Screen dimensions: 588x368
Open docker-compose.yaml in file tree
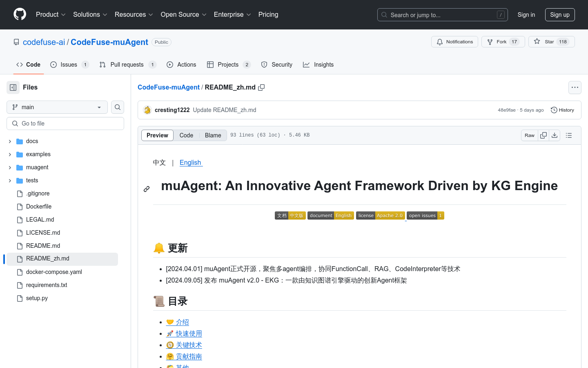54,272
